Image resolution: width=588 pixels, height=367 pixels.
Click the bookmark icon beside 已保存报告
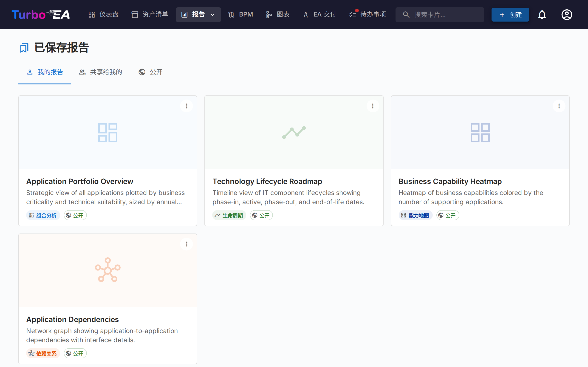[x=24, y=47]
